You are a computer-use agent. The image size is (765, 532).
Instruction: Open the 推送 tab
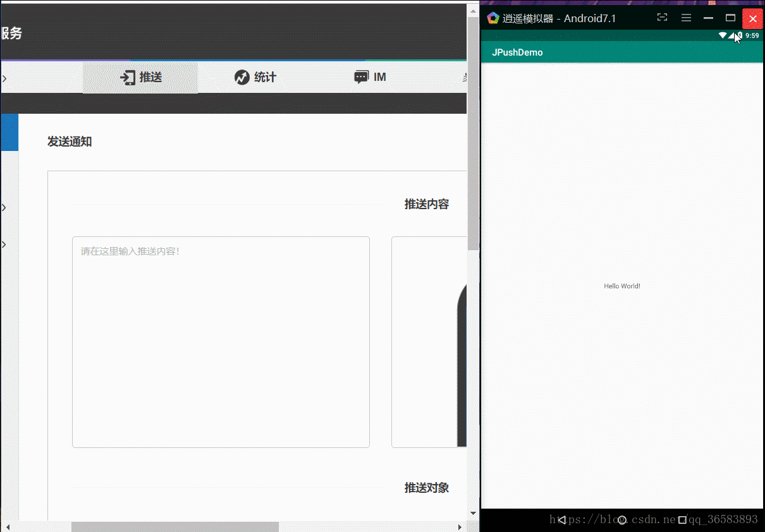pyautogui.click(x=140, y=78)
